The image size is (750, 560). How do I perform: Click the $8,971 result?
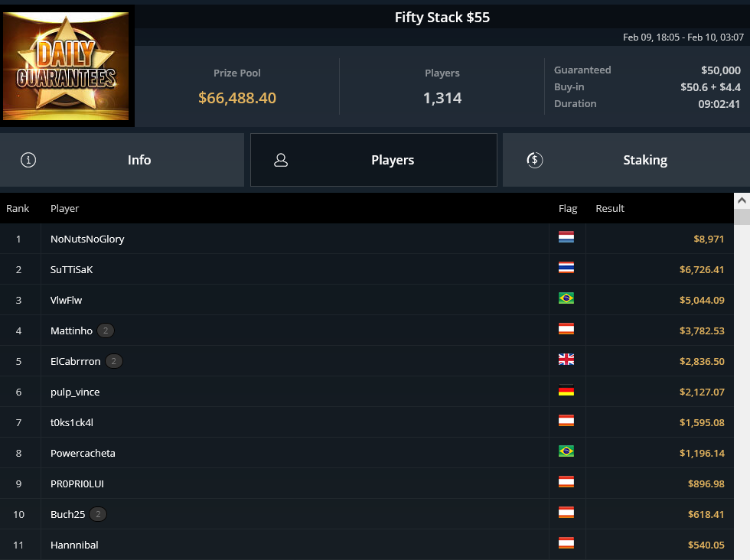click(x=709, y=239)
